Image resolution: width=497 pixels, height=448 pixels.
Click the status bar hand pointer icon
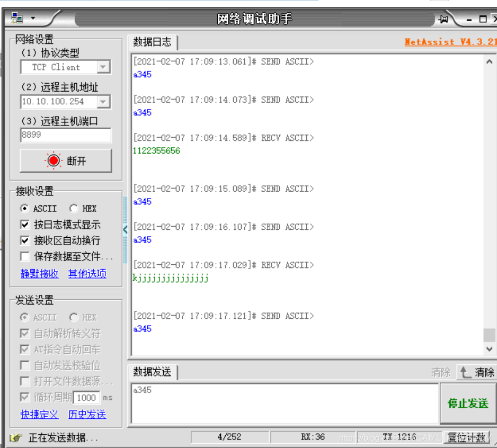[16, 438]
